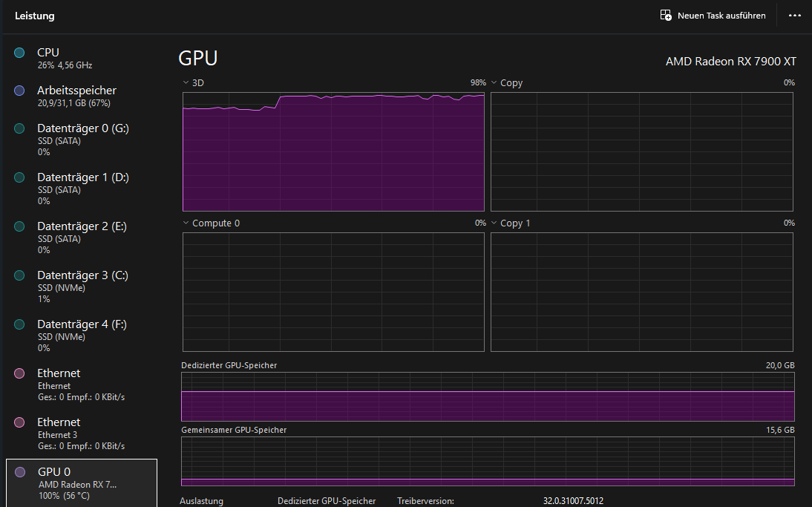Click the Compute 0 engine graph

333,292
